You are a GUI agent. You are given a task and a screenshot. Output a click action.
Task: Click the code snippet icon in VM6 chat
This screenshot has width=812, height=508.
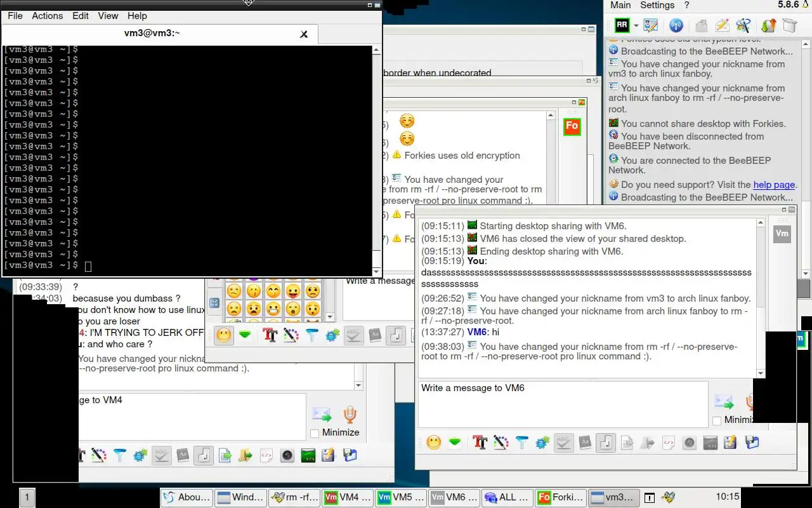[x=668, y=443]
